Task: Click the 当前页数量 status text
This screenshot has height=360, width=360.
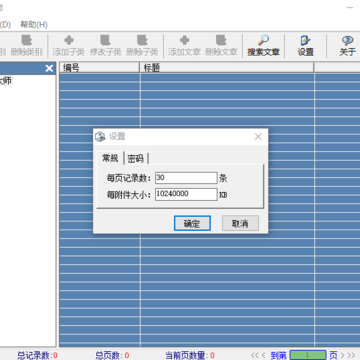Action: click(190, 356)
